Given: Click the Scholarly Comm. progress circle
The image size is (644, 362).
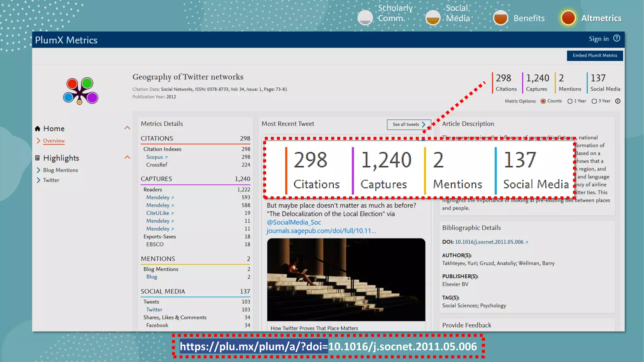Looking at the screenshot, I should coord(365,18).
